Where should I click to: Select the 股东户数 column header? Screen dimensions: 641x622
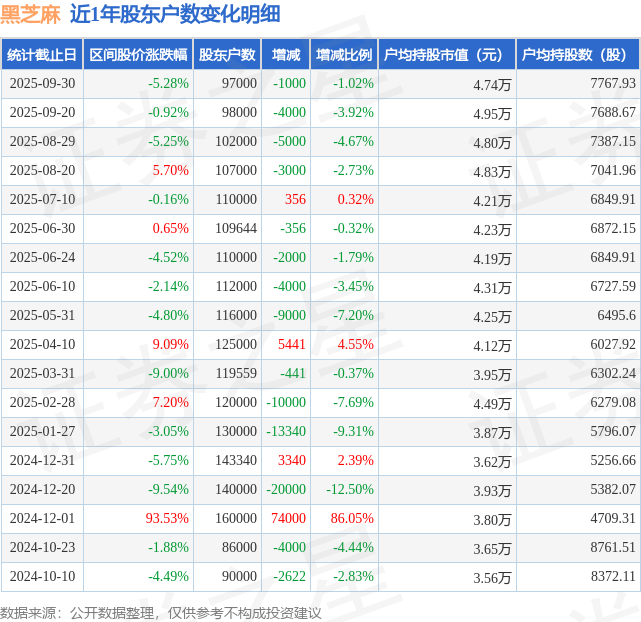click(227, 55)
